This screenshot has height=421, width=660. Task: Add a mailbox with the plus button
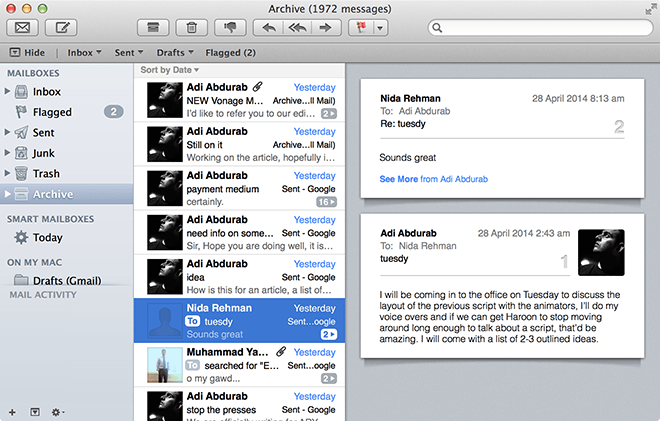pos(12,411)
